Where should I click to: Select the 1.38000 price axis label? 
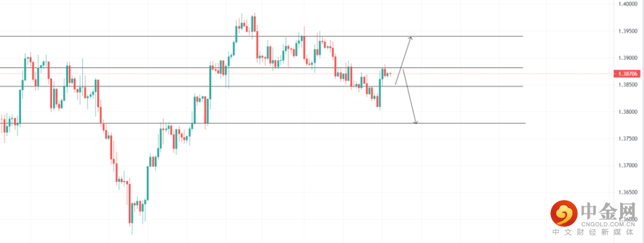630,112
